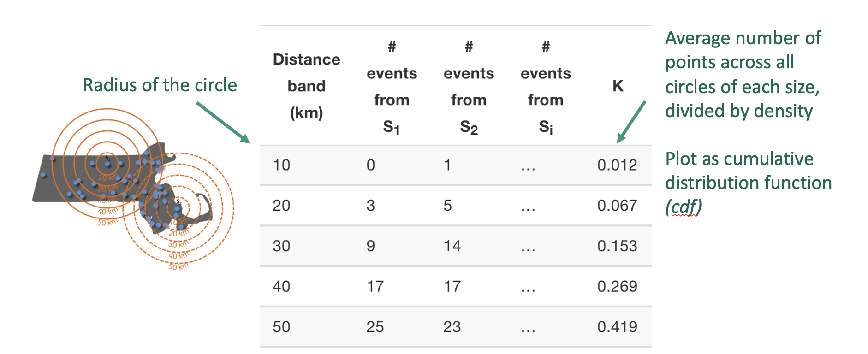Image resolution: width=868 pixels, height=354 pixels.
Task: Select the 0.419 cell in last row
Action: [617, 327]
